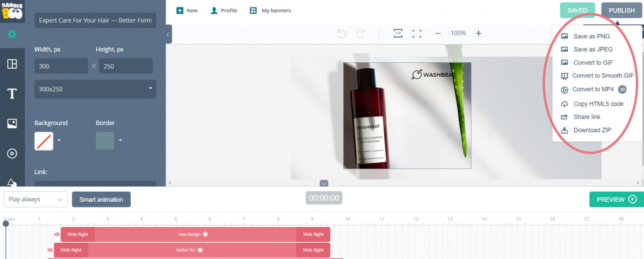The image size is (644, 259).
Task: Open the Images sidebar icon
Action: (13, 124)
